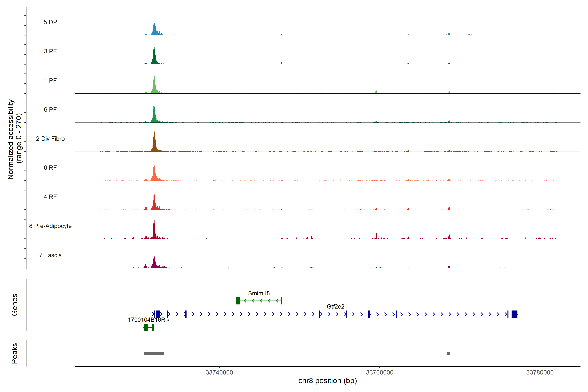Click the large gray peak bar
The width and height of the screenshot is (588, 392).
tap(154, 353)
